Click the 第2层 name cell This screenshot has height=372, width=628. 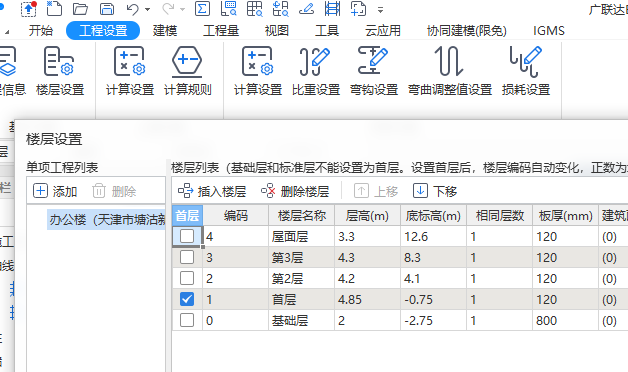tap(302, 278)
